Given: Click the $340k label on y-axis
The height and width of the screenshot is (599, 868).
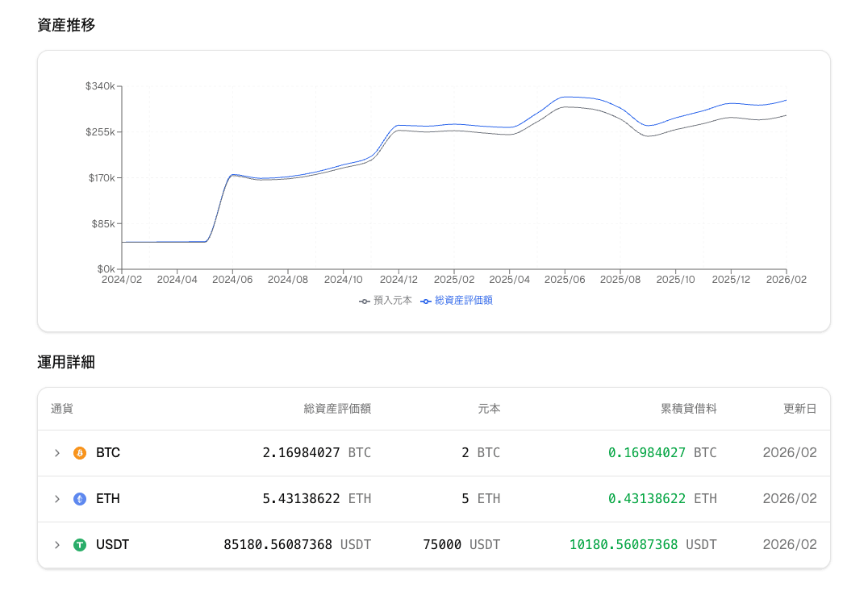Looking at the screenshot, I should [100, 86].
